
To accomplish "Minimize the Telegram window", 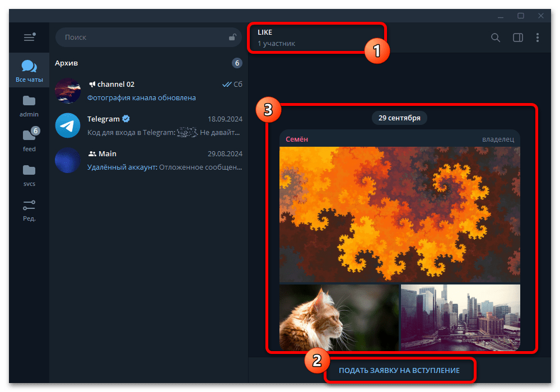I will (x=501, y=16).
